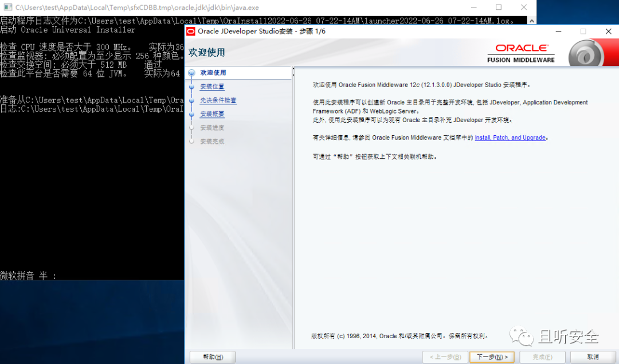Minimize the java.exe console window
Viewport: 619px width, 364px height.
tap(474, 7)
